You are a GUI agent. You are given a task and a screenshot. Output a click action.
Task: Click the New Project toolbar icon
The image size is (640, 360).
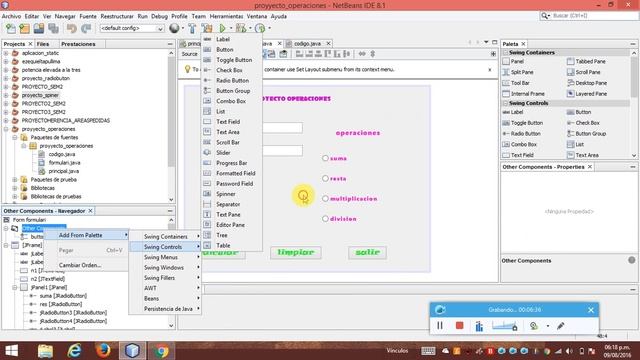(24, 28)
